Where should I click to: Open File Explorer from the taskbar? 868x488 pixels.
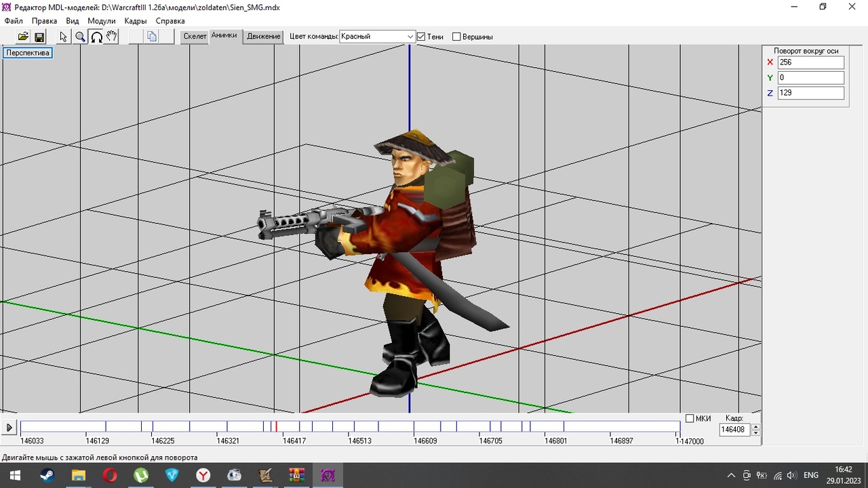[x=78, y=475]
